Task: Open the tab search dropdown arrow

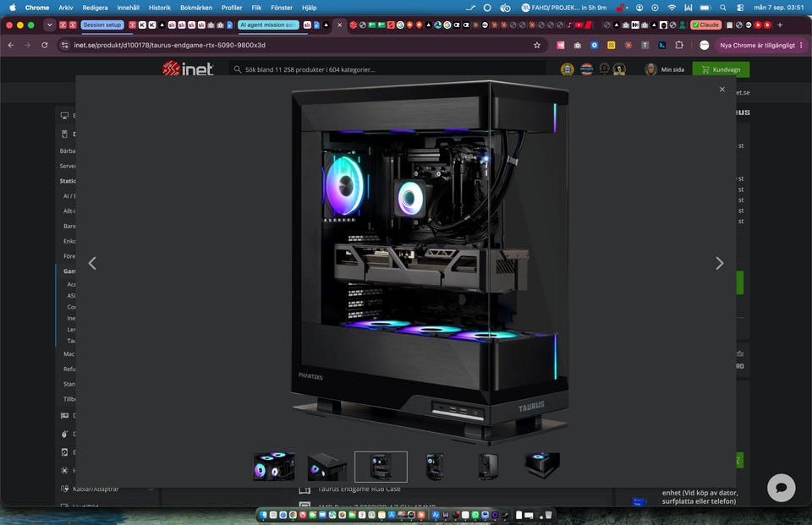Action: pyautogui.click(x=49, y=25)
